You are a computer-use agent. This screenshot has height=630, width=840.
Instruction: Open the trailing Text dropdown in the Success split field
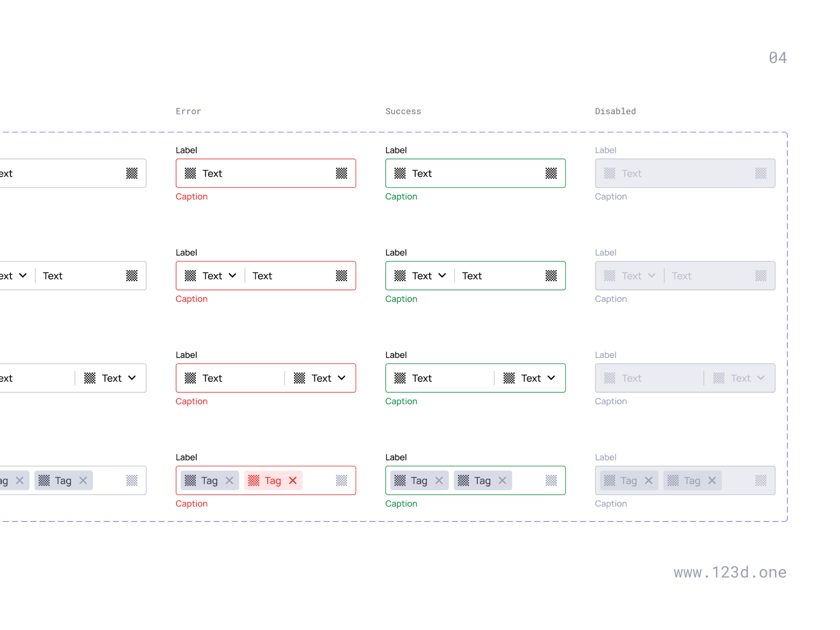[x=551, y=378]
